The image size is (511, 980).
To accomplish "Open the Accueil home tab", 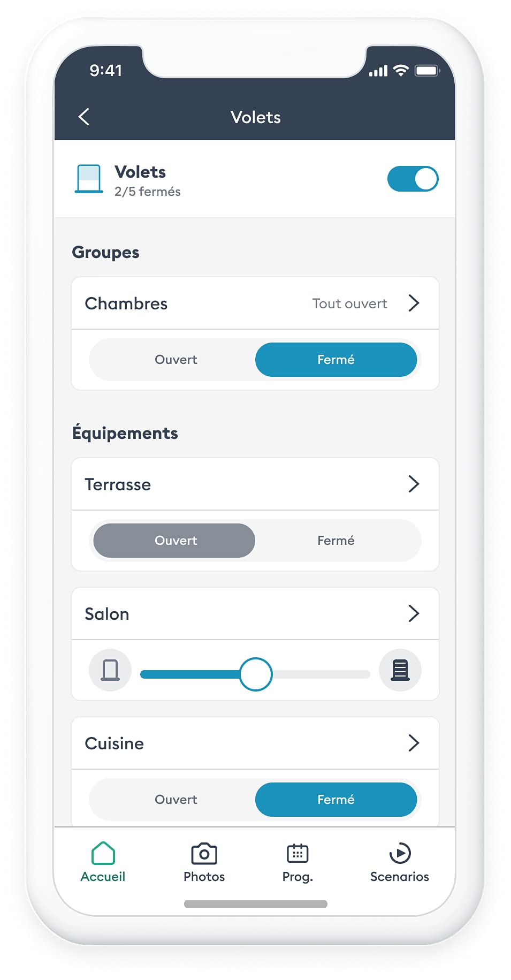I will (103, 861).
